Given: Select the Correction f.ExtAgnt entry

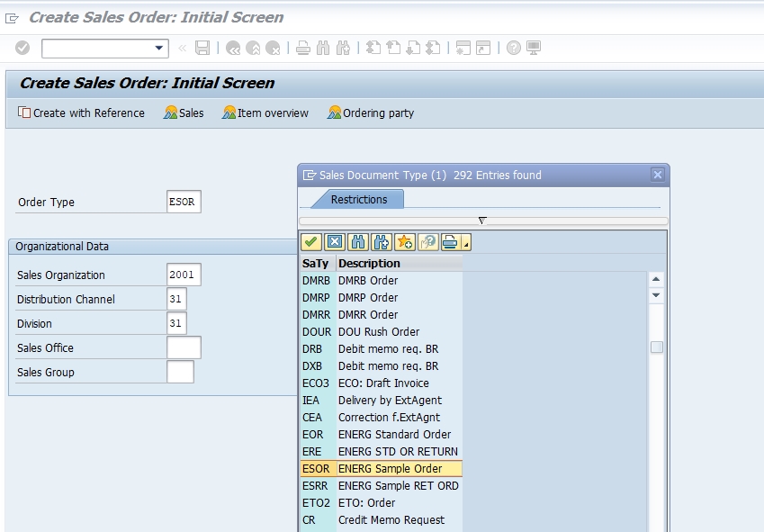Looking at the screenshot, I should [x=381, y=418].
